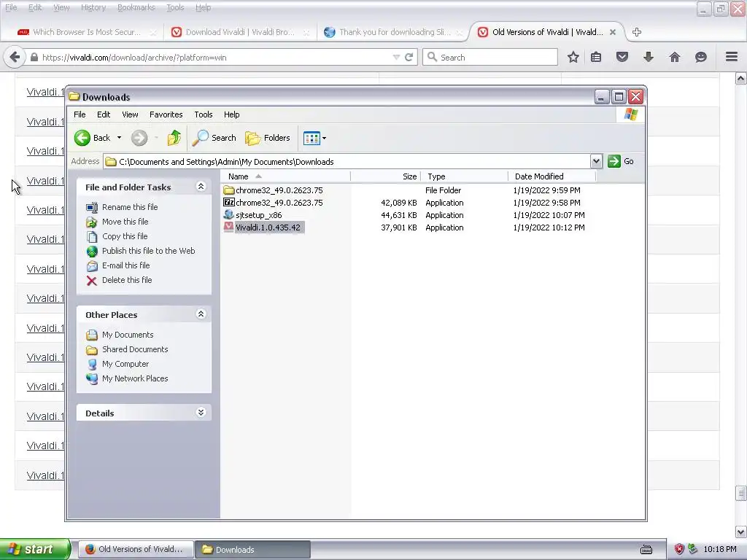Click the Firefox reload button

coord(409,58)
